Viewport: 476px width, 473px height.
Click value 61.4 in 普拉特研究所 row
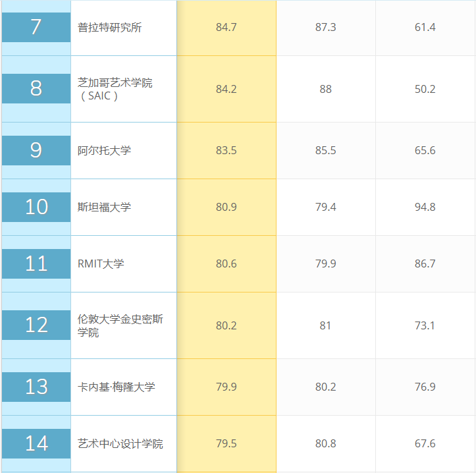425,28
